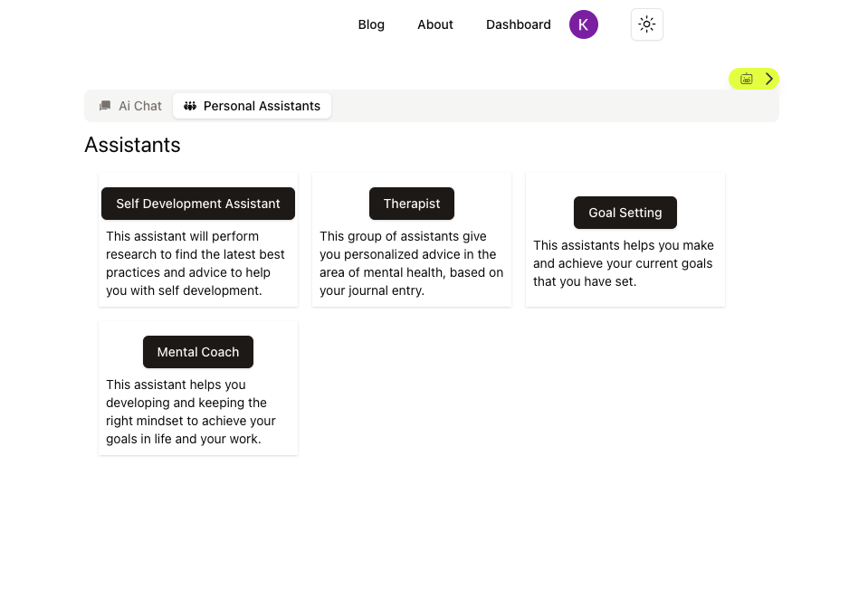The width and height of the screenshot is (868, 608).
Task: Open the Therapist assistant
Action: coord(412,204)
